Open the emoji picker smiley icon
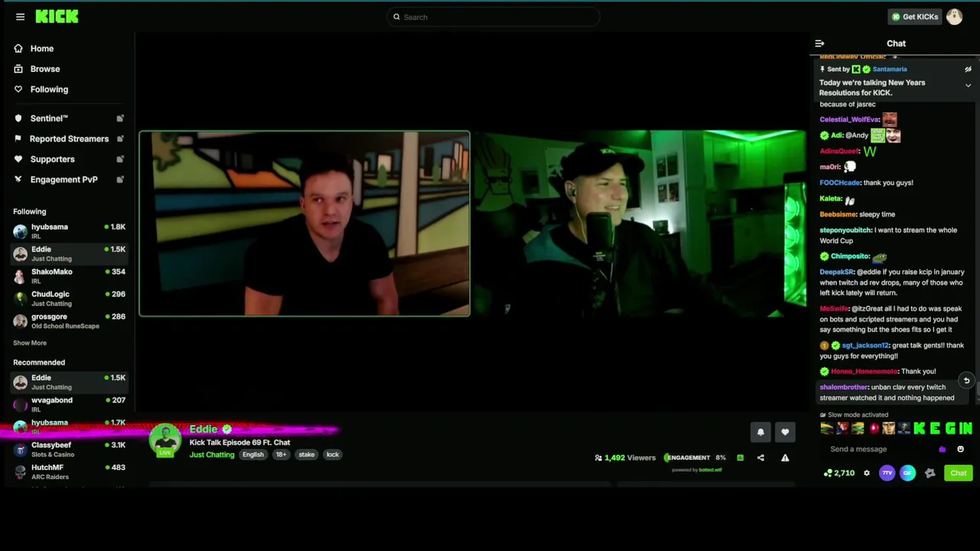 [x=960, y=449]
